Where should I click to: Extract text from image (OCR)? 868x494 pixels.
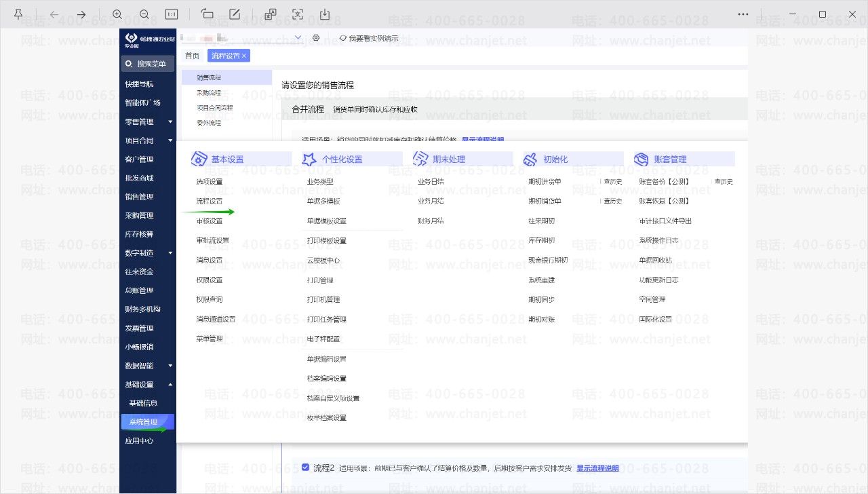(x=298, y=14)
